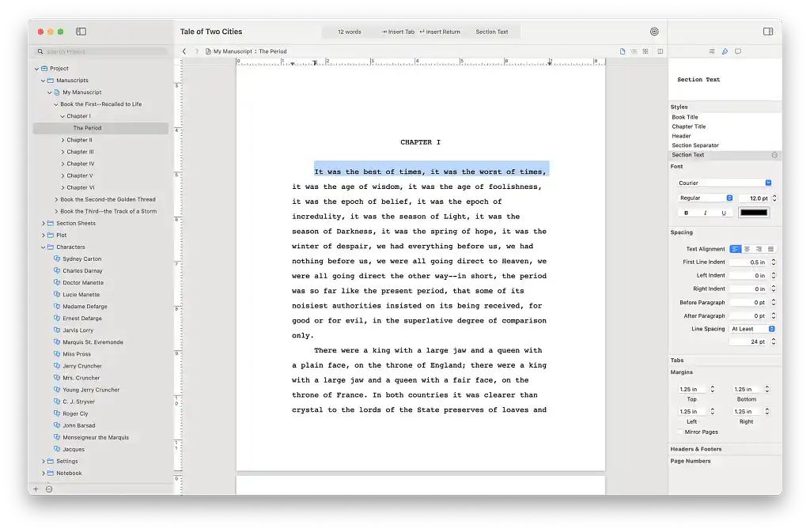
Task: Expand the Headers & Footers section
Action: coord(696,449)
